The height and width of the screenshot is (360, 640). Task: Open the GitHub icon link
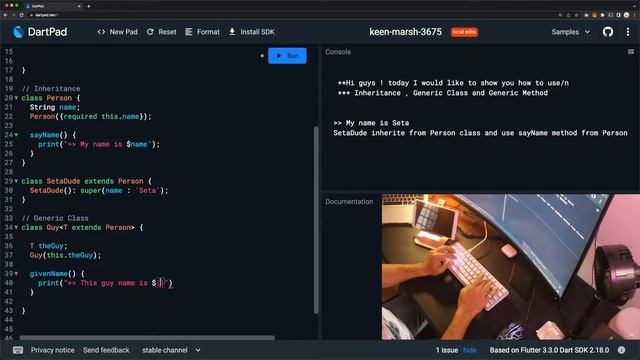[608, 32]
